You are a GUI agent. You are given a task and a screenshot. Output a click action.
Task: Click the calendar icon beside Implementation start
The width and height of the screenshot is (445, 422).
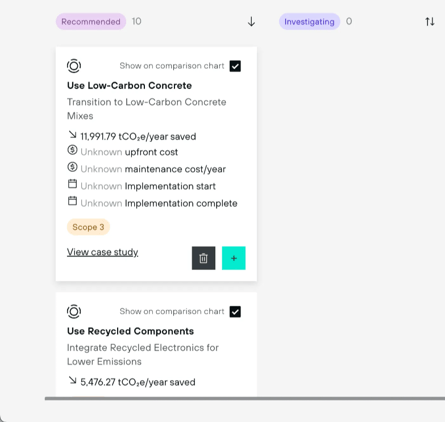[72, 184]
